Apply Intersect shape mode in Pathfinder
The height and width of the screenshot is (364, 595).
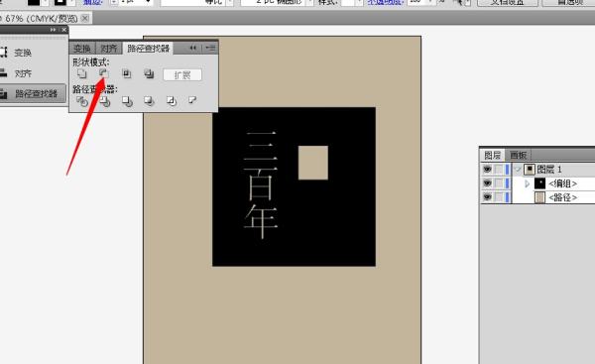[x=127, y=73]
